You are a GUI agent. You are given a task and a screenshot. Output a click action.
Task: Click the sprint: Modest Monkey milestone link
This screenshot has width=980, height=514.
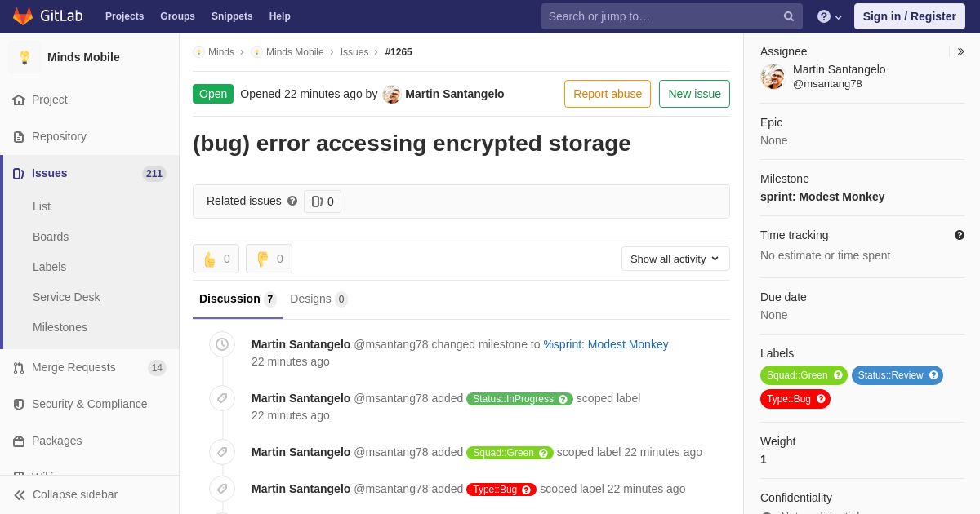(822, 197)
